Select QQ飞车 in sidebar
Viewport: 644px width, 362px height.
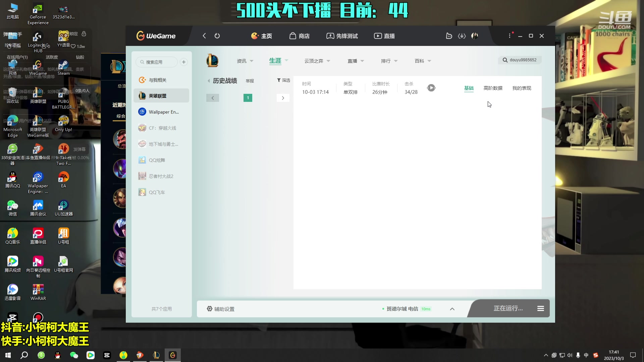[x=161, y=192]
